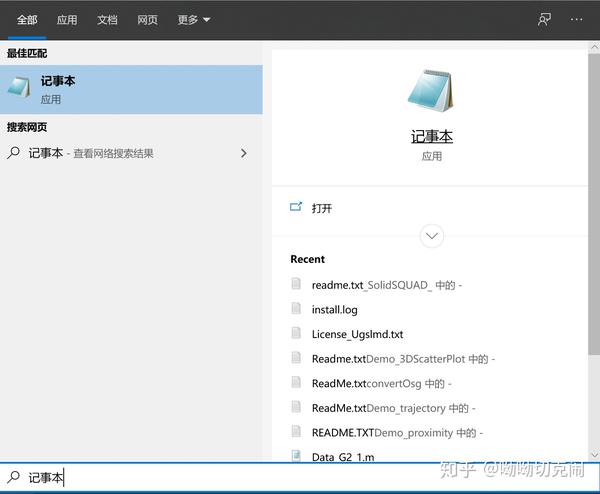Open ReadMe.txt in convertOsg
Viewport: 600px width, 494px height.
382,383
